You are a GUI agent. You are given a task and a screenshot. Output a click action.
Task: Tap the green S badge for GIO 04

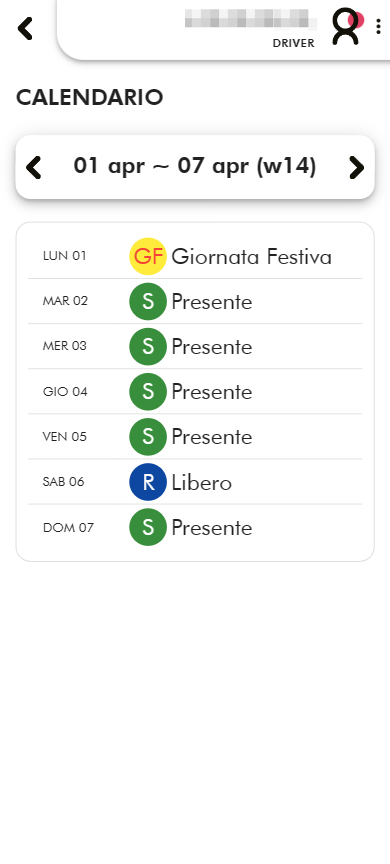148,392
